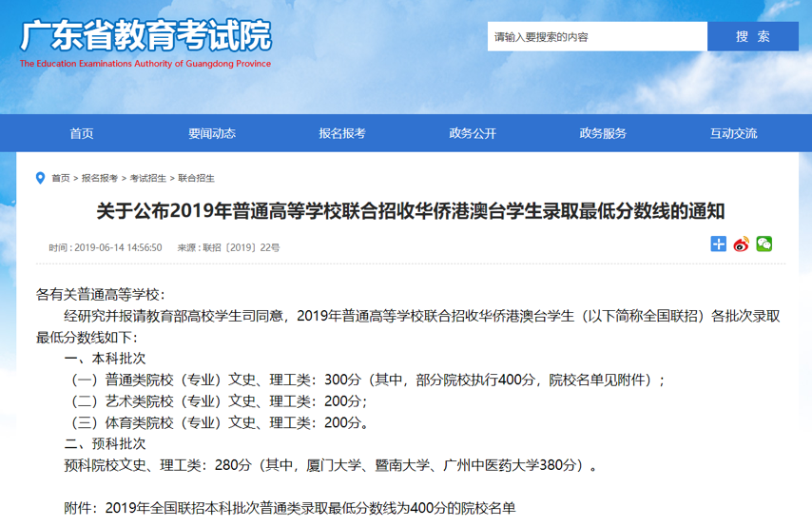Click the location pin icon in breadcrumb

point(40,178)
